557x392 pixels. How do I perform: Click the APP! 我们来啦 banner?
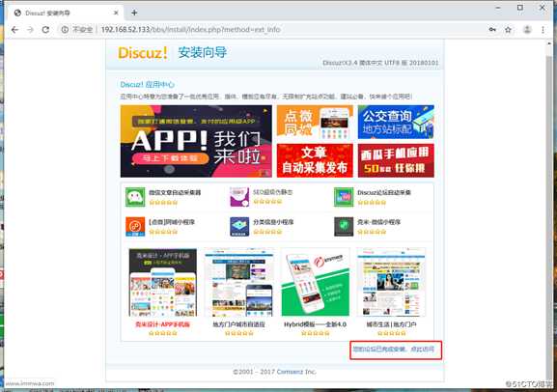click(196, 141)
